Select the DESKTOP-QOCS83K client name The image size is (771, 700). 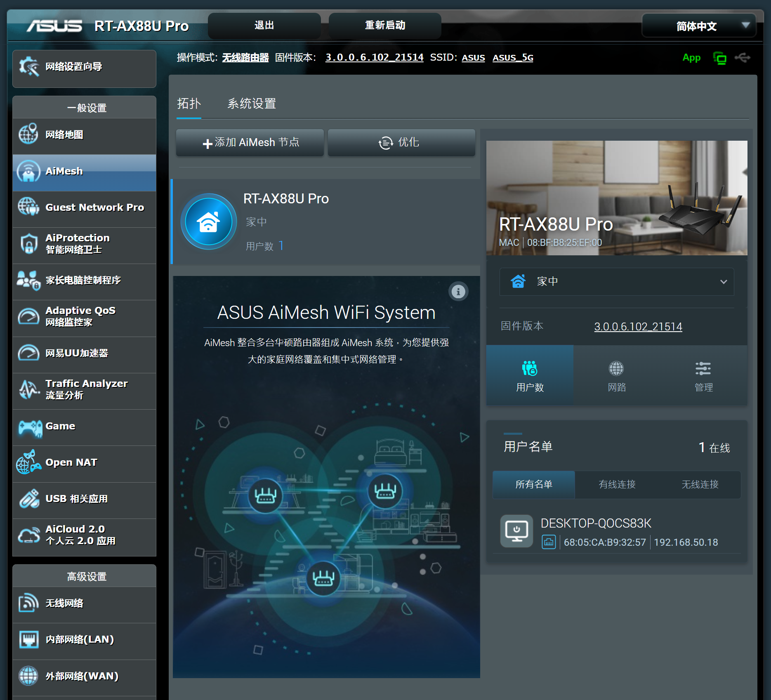point(596,523)
